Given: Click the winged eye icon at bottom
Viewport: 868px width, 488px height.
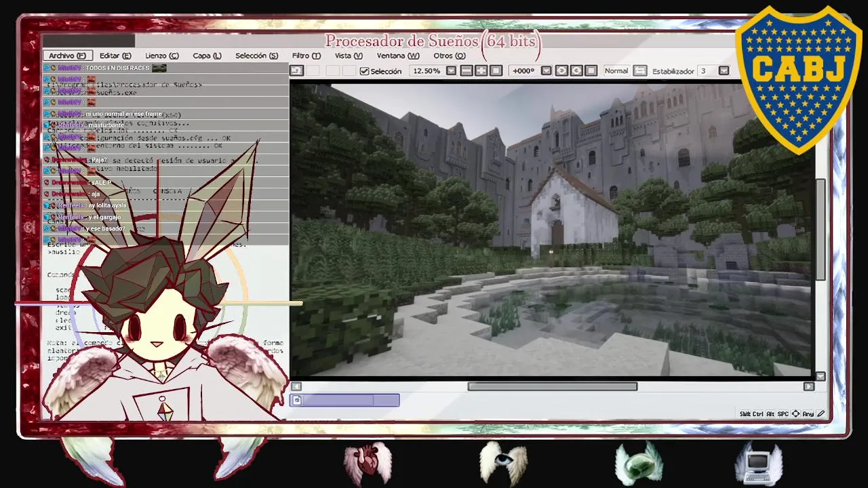Looking at the screenshot, I should point(503,463).
